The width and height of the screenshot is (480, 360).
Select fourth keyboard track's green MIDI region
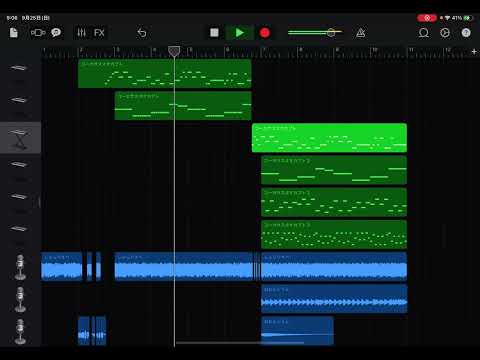(x=334, y=170)
